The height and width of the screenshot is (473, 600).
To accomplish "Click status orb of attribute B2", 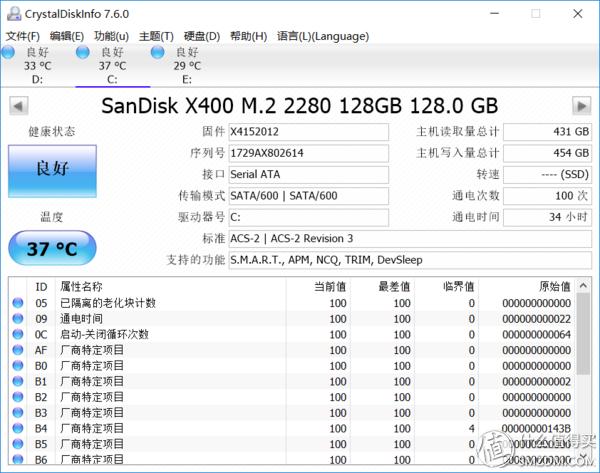I will coord(18,397).
